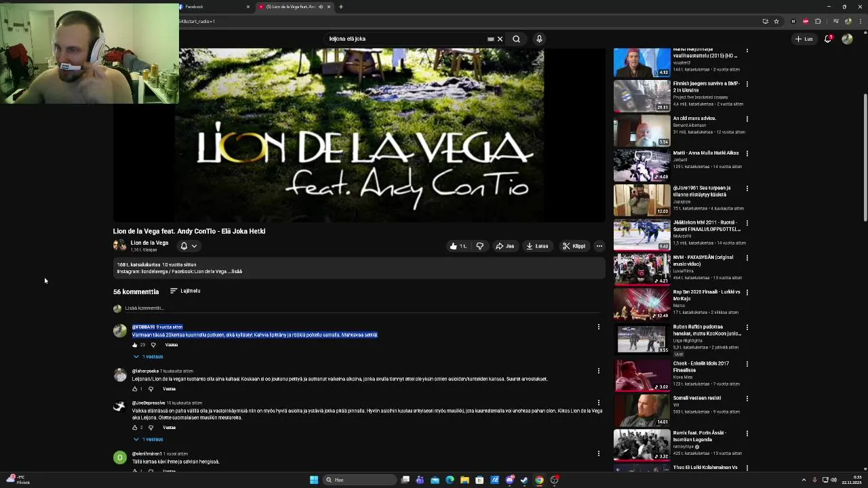Open the @lahenpoeka commenter profile link

(145, 371)
